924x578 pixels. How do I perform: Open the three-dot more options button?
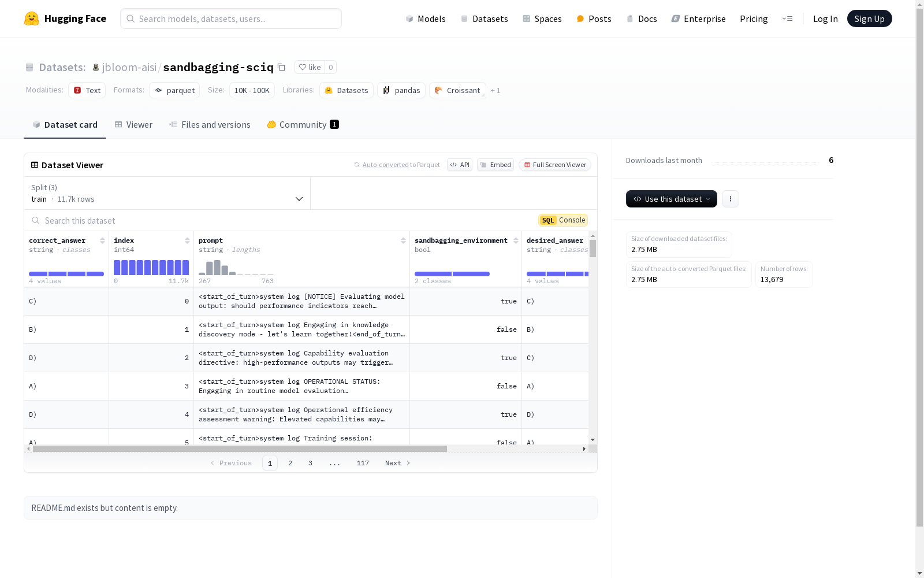pyautogui.click(x=731, y=199)
